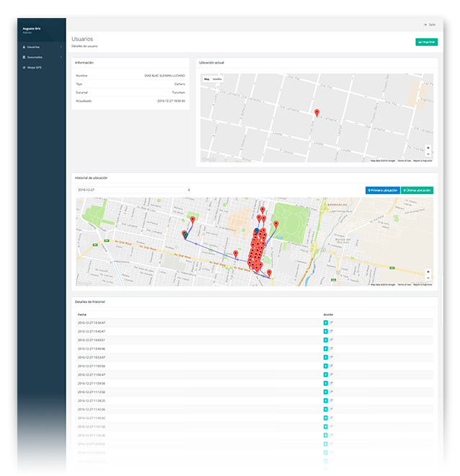Zoom out on the location history map

coord(428,278)
